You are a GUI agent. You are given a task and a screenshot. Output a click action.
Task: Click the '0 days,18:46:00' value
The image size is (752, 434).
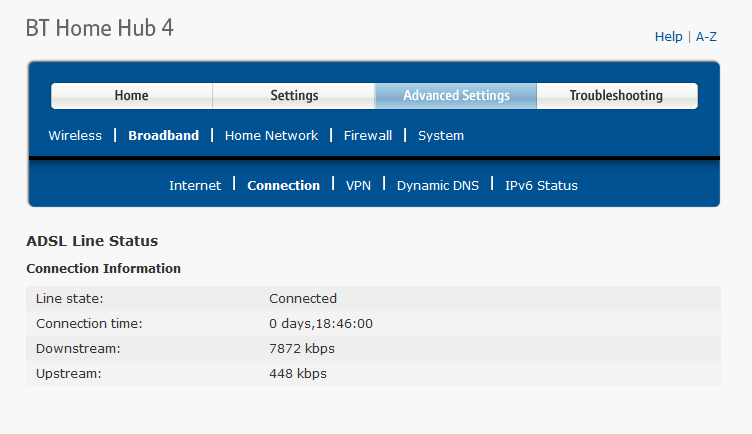(321, 324)
